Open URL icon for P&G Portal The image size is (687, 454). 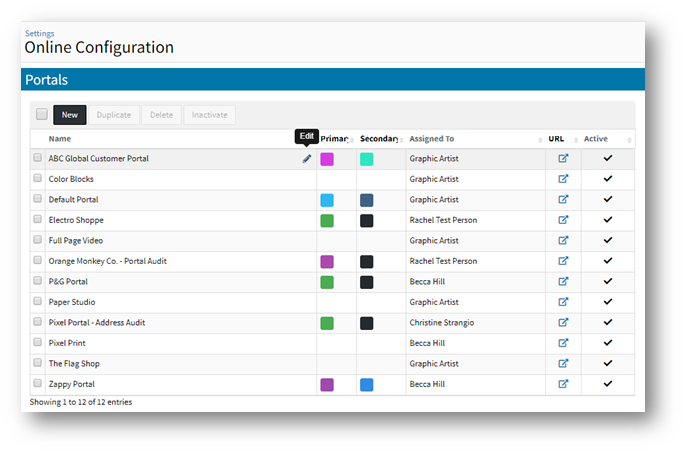click(x=563, y=281)
